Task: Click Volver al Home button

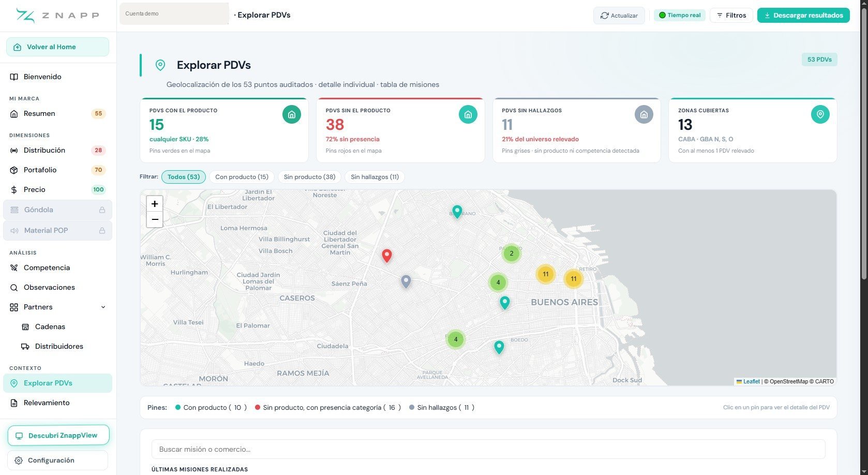Action: tap(58, 47)
